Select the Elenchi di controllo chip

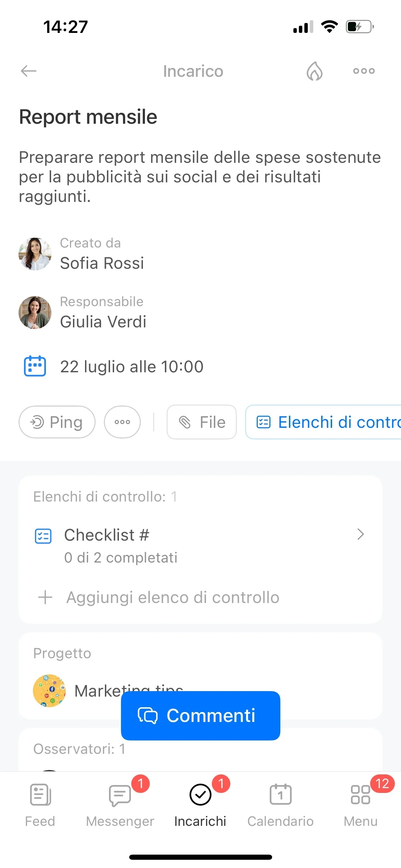coord(323,422)
